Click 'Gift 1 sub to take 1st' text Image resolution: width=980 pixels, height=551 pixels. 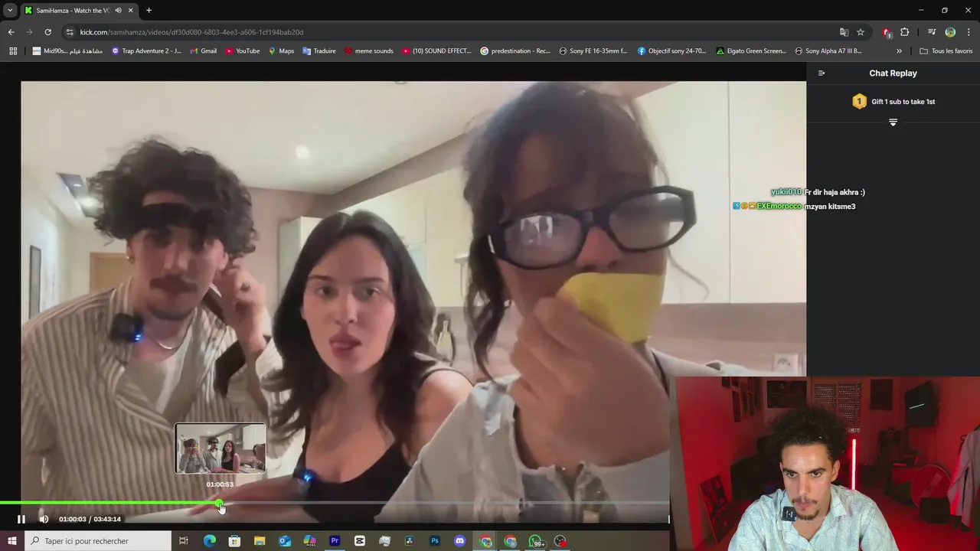pyautogui.click(x=903, y=102)
